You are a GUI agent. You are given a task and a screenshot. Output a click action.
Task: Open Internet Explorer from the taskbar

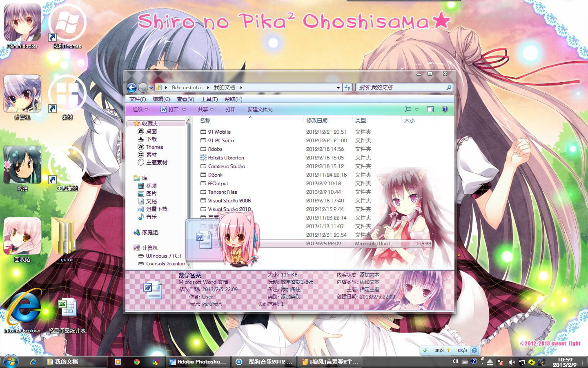tap(33, 361)
